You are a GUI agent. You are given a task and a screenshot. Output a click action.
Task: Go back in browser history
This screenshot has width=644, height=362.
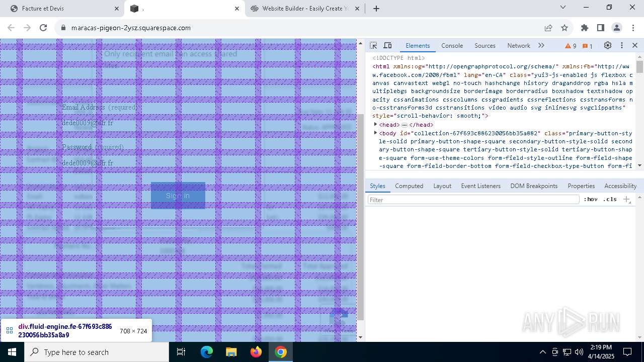[x=11, y=28]
